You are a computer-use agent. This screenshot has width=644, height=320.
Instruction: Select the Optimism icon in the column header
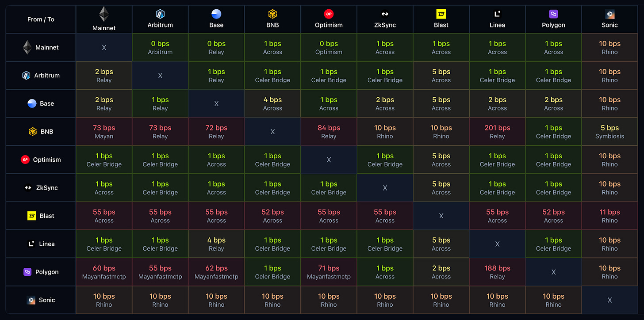click(329, 14)
